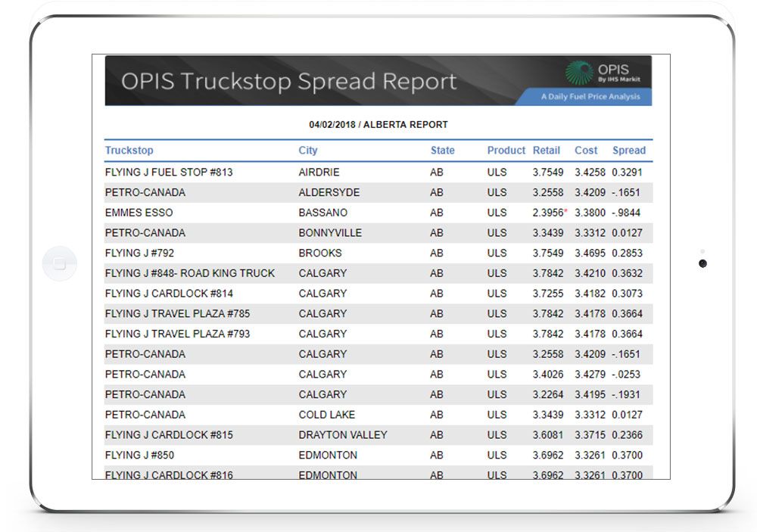Click the Spread column header

[x=628, y=150]
